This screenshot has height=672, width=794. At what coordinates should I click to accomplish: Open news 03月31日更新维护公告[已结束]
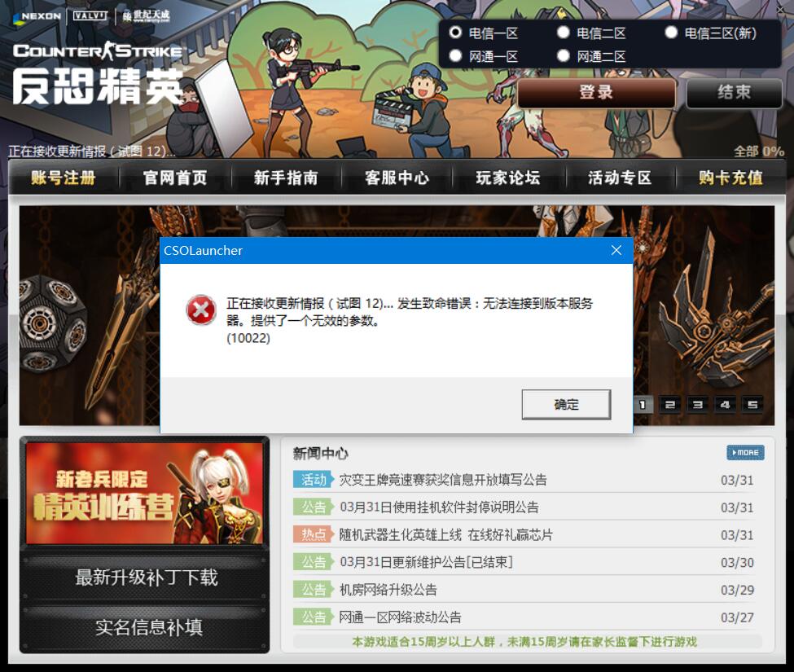[x=426, y=562]
